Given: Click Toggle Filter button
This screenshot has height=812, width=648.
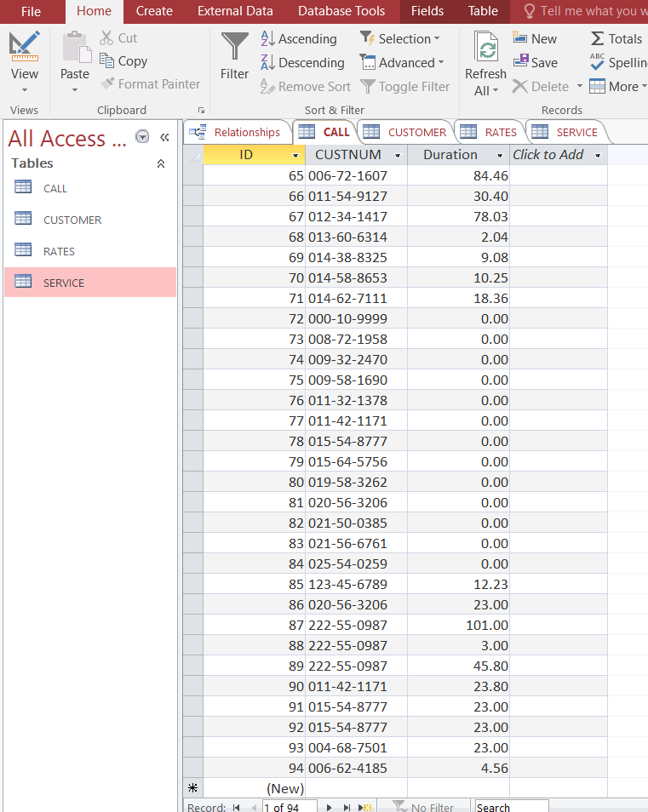Looking at the screenshot, I should 404,87.
